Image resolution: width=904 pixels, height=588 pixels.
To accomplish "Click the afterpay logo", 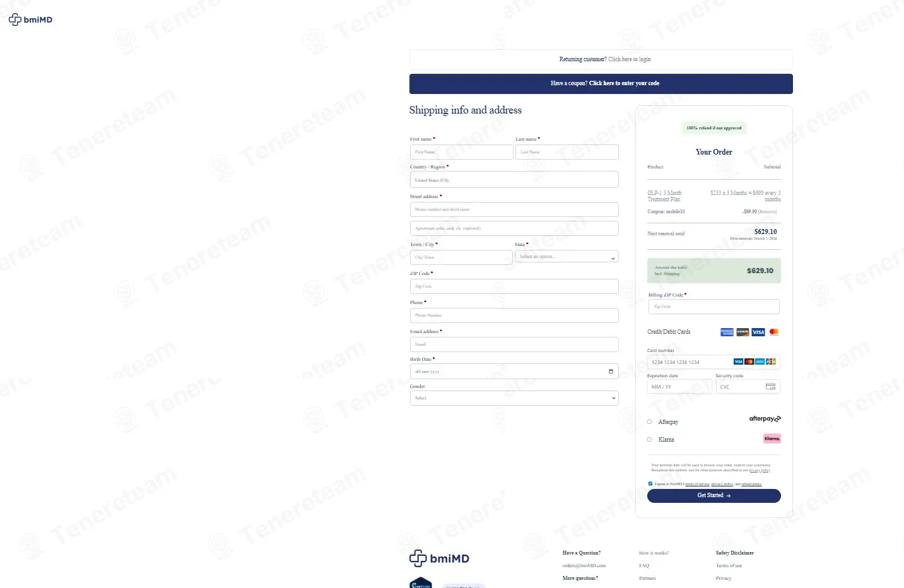I will tap(765, 419).
